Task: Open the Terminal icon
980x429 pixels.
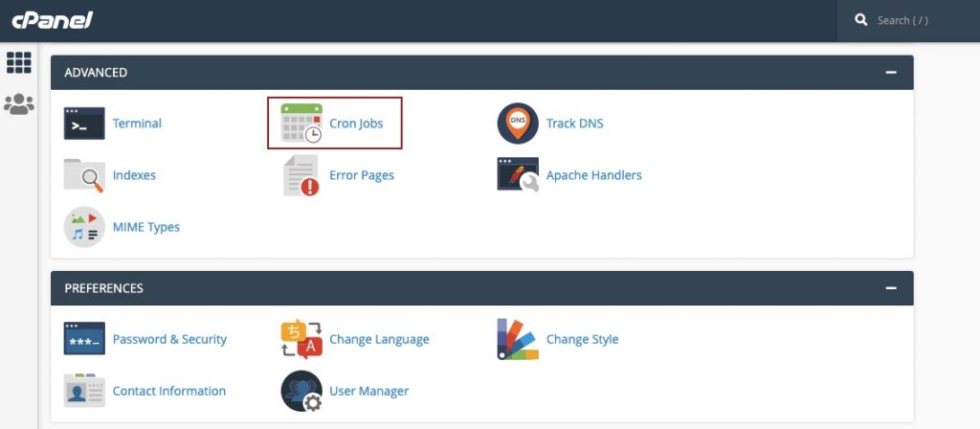Action: coord(84,124)
